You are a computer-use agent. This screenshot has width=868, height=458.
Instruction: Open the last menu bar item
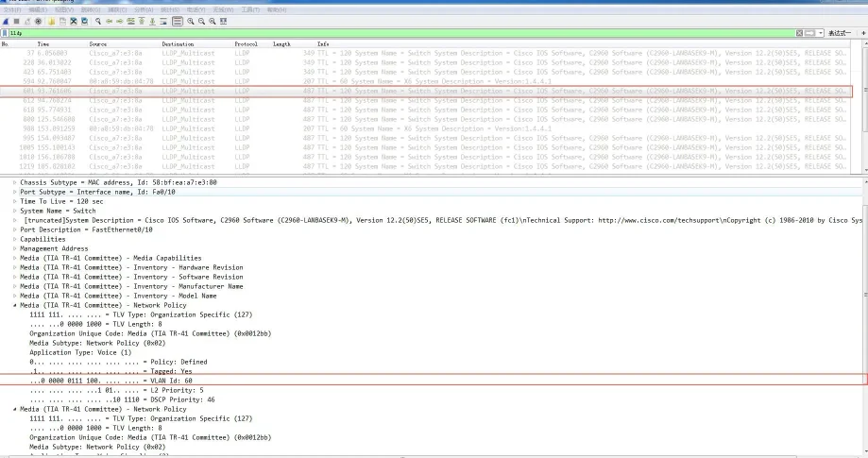[x=276, y=9]
